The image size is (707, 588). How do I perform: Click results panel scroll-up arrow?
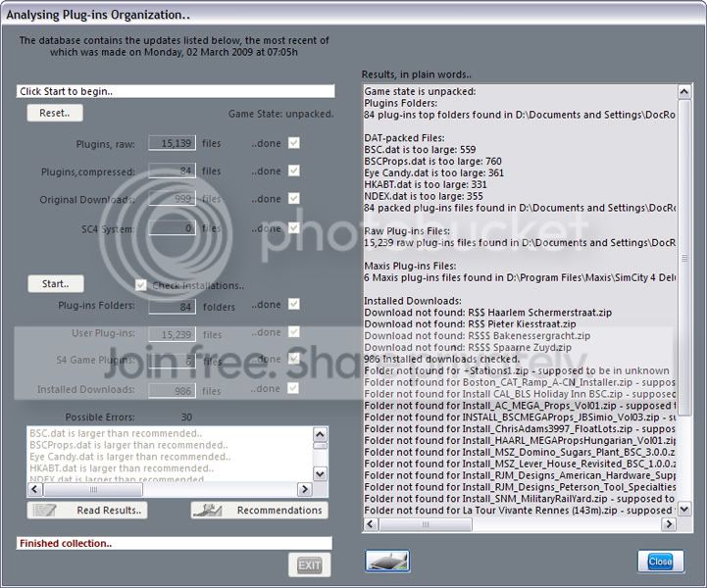[x=684, y=92]
